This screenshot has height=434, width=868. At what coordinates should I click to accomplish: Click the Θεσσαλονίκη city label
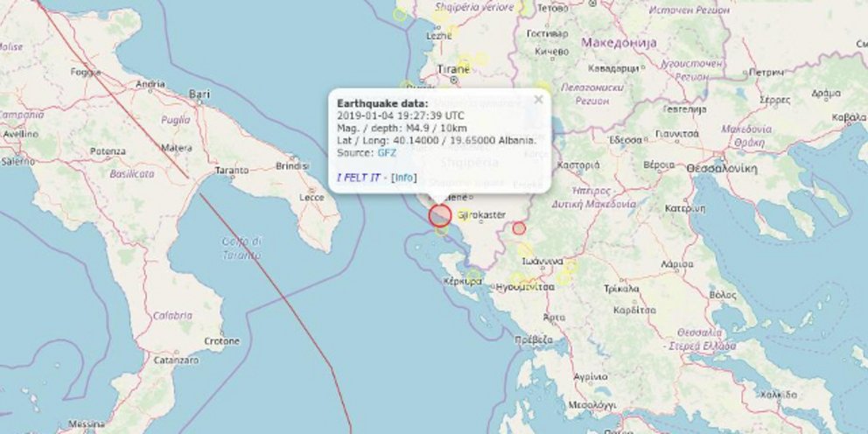tap(721, 169)
